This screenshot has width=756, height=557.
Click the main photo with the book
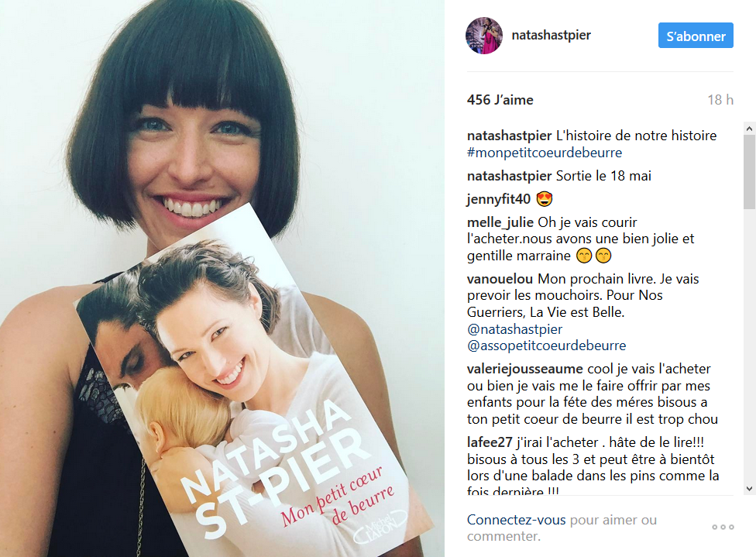[222, 279]
